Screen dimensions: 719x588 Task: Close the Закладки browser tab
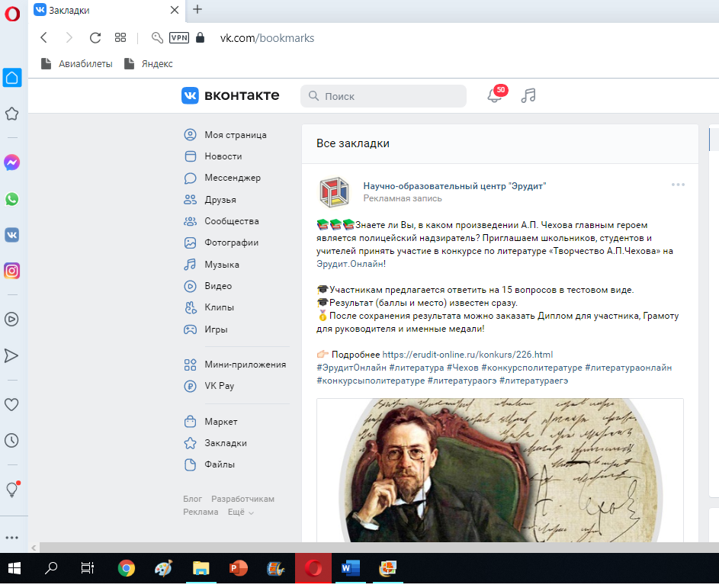[175, 10]
